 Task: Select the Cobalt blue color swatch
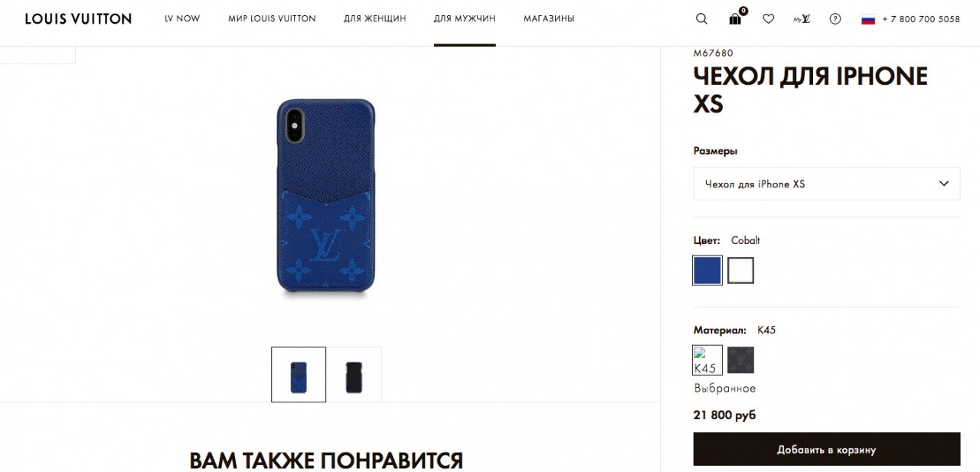[707, 270]
